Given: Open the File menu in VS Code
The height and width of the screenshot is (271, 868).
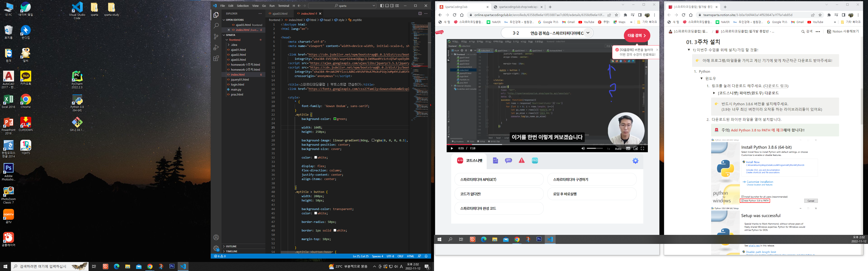Looking at the screenshot, I should point(222,6).
